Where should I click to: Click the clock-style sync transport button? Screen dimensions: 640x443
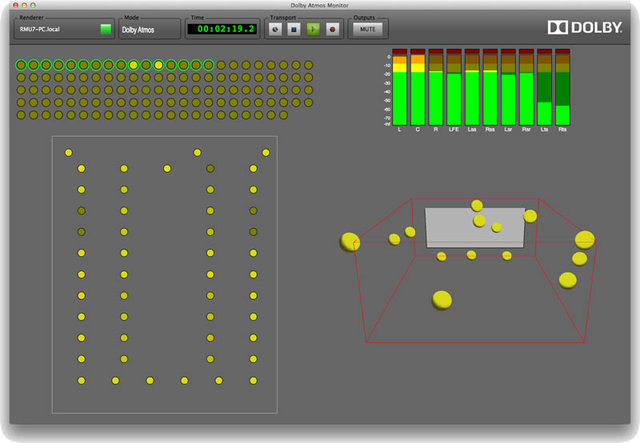[x=276, y=29]
